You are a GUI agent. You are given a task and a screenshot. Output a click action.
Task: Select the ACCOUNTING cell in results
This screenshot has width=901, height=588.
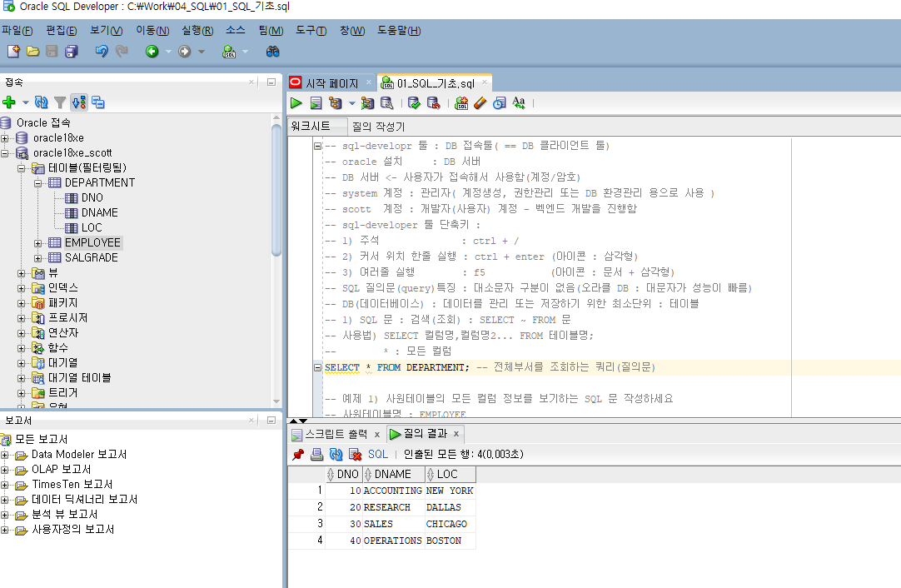coord(393,491)
